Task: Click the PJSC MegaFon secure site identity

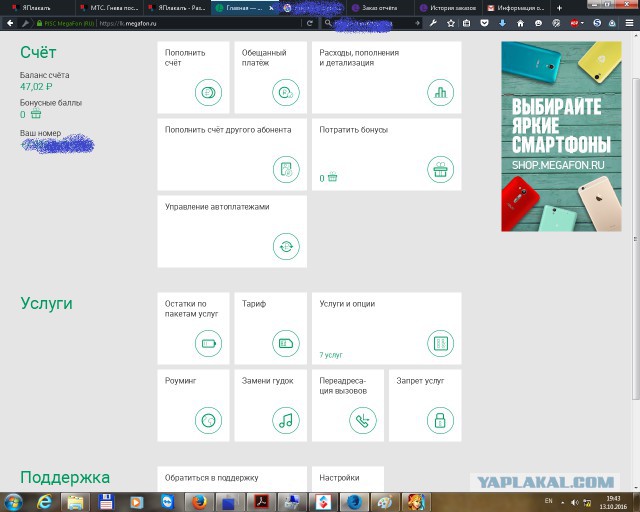Action: 65,23
